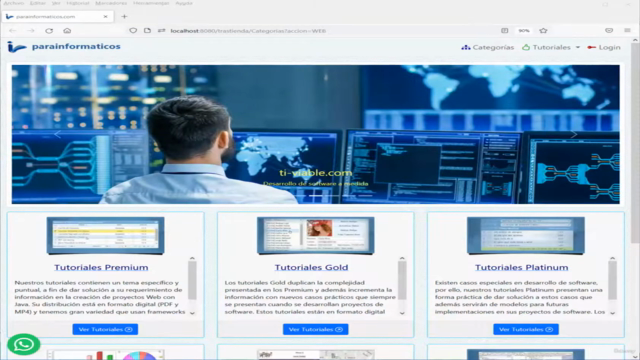Open the Login link

(x=604, y=47)
